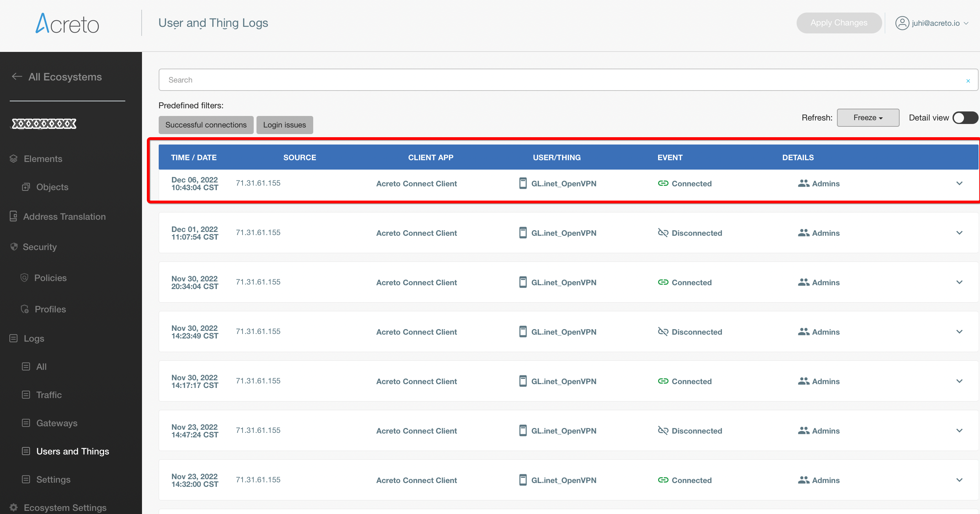Open the Gateways logs menu item

click(x=57, y=423)
